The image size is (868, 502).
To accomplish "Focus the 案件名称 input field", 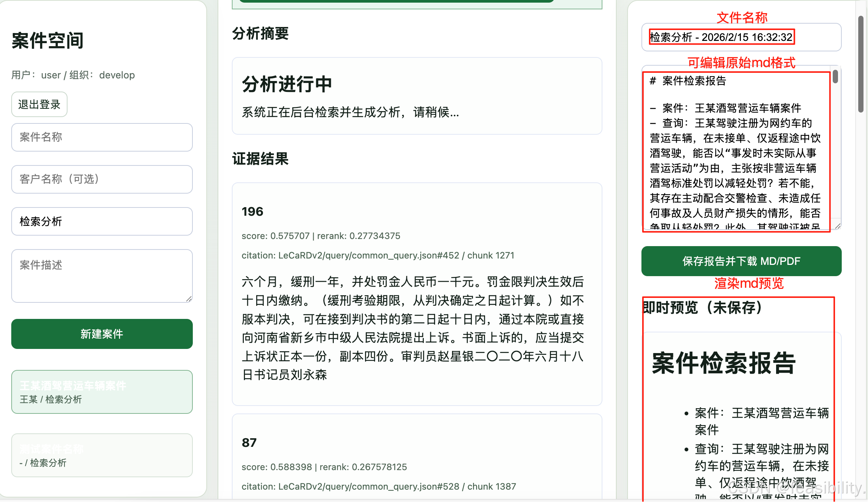I will 102,137.
